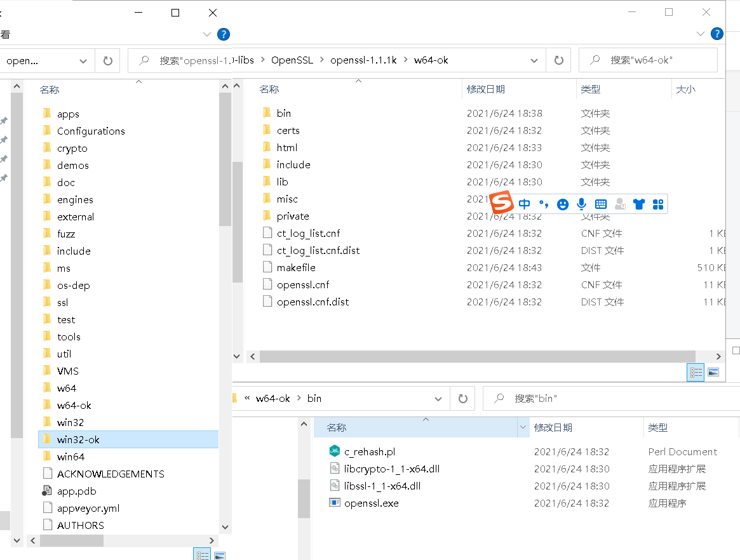Refresh the w64-ok folder view
Image resolution: width=740 pixels, height=560 pixels.
558,60
